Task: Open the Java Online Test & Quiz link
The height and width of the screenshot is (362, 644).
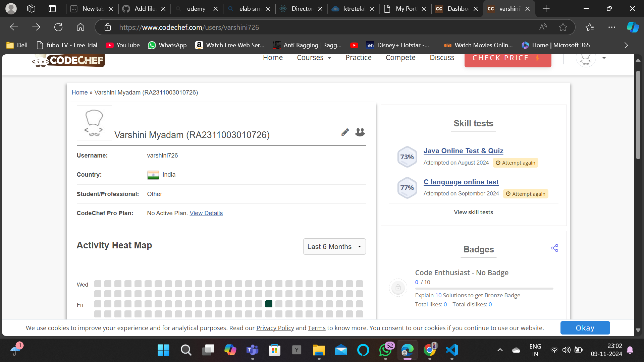Action: click(463, 151)
